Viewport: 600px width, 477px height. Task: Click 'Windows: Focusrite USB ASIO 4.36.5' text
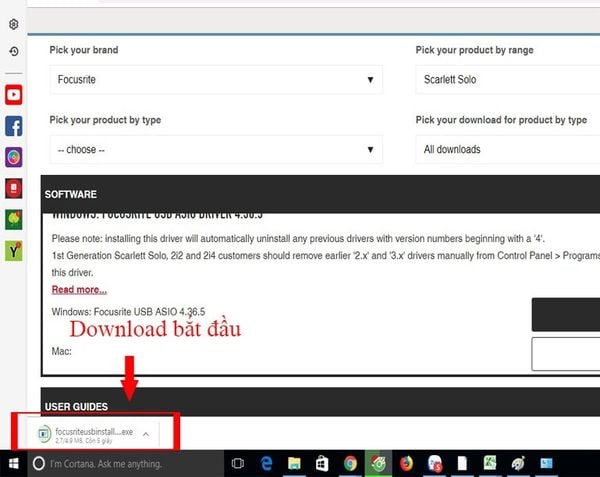pyautogui.click(x=129, y=312)
